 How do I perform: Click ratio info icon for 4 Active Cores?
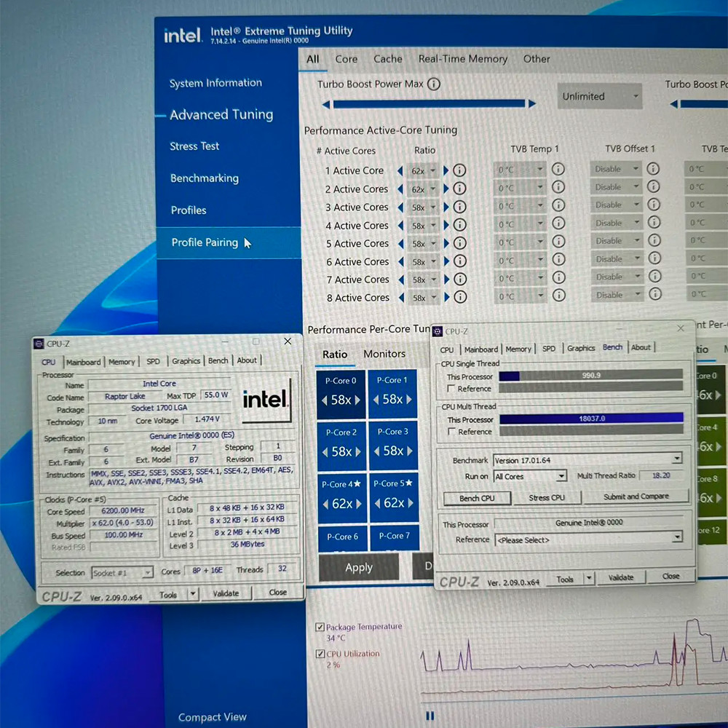[459, 225]
